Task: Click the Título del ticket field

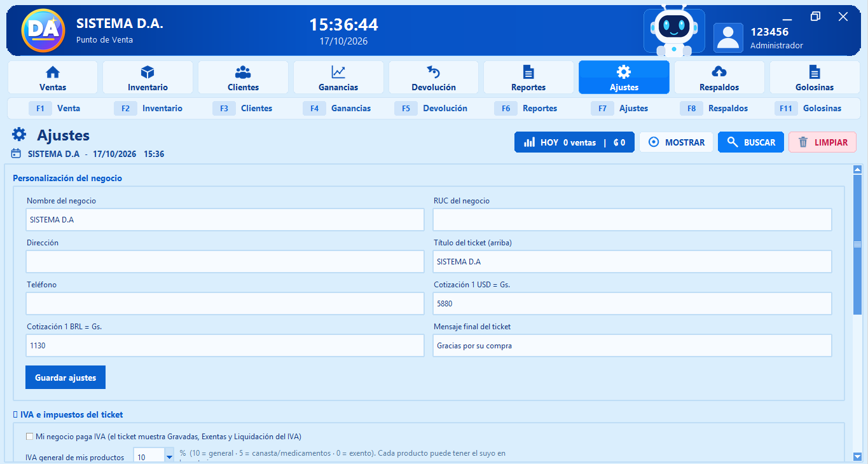Action: (632, 261)
